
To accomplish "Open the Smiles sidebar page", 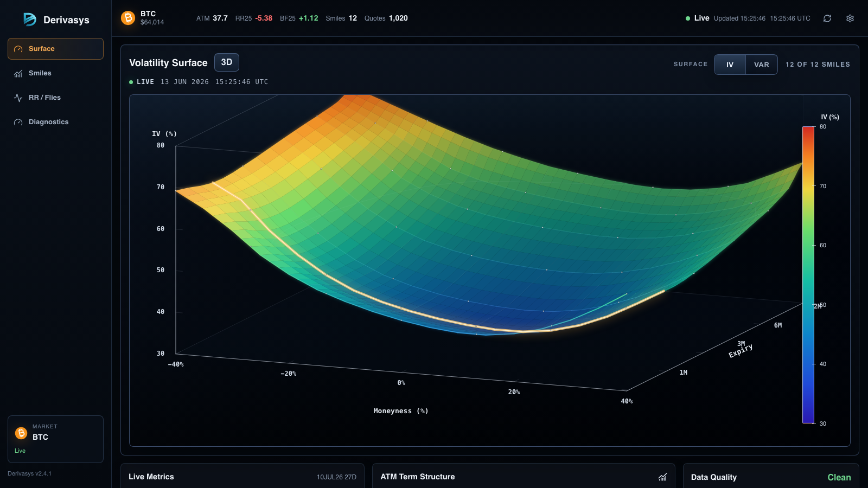I will 55,73.
